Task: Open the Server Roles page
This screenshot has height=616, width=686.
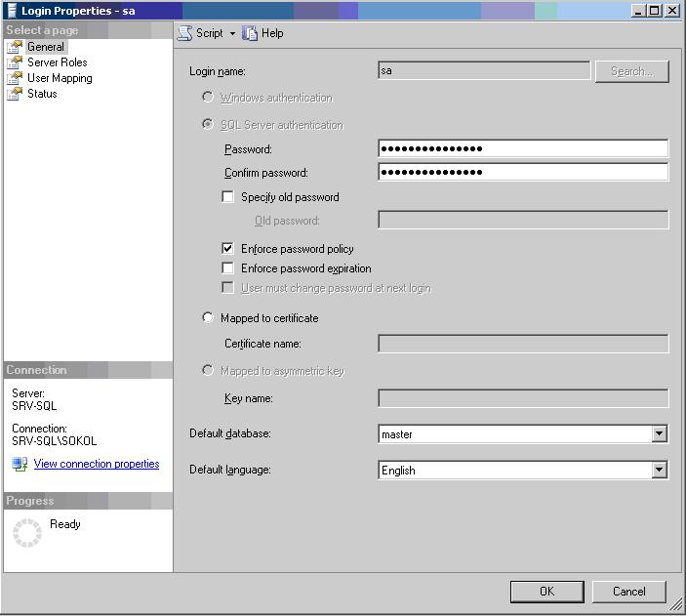Action: click(58, 62)
